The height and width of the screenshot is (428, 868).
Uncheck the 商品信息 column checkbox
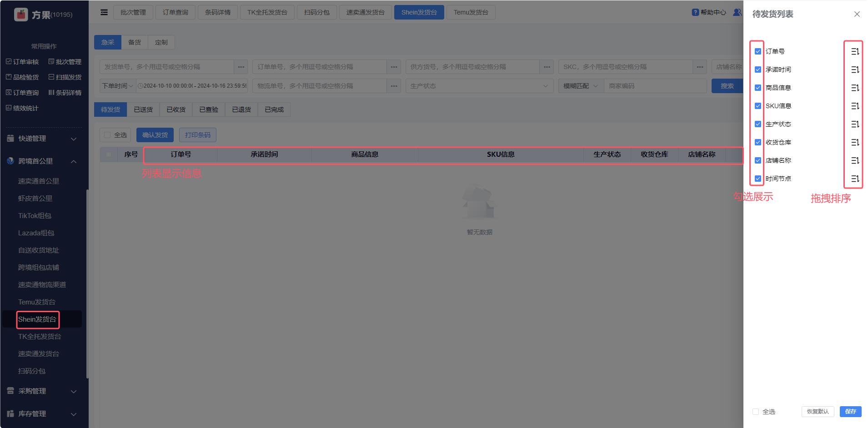click(758, 88)
